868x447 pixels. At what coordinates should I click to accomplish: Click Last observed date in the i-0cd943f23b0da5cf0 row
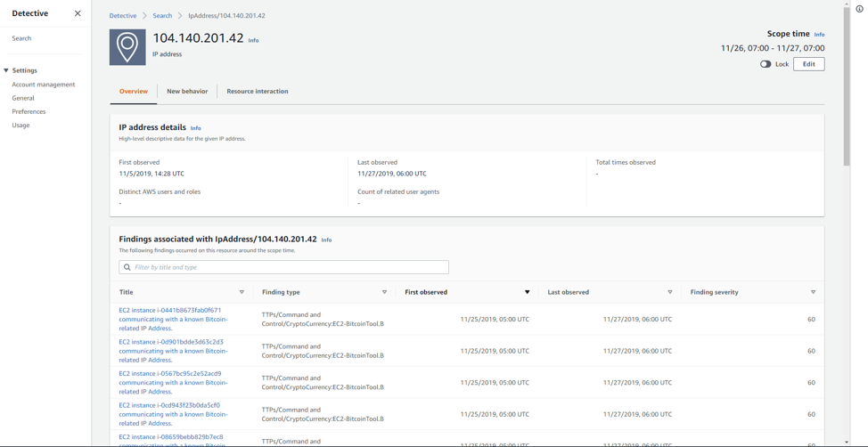638,414
